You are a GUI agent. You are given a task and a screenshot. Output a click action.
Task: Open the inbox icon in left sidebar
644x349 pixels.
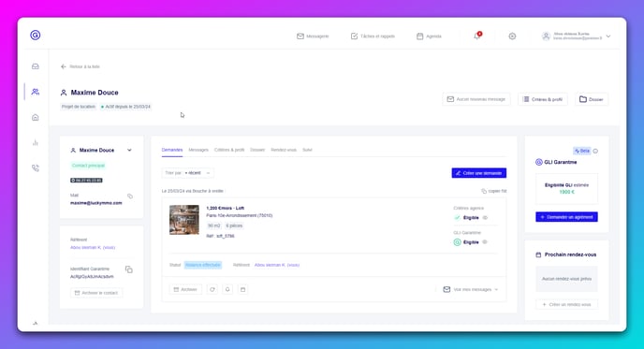click(36, 66)
